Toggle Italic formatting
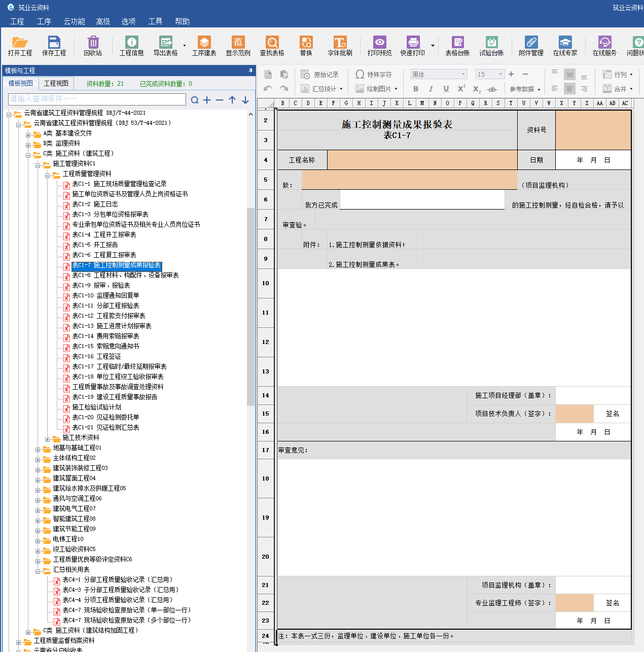The image size is (644, 652). point(431,89)
